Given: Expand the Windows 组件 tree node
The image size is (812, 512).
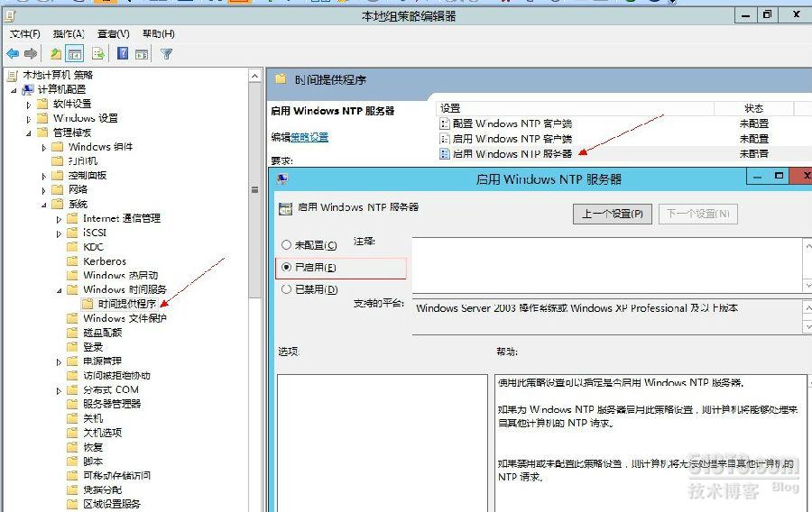Looking at the screenshot, I should [44, 148].
